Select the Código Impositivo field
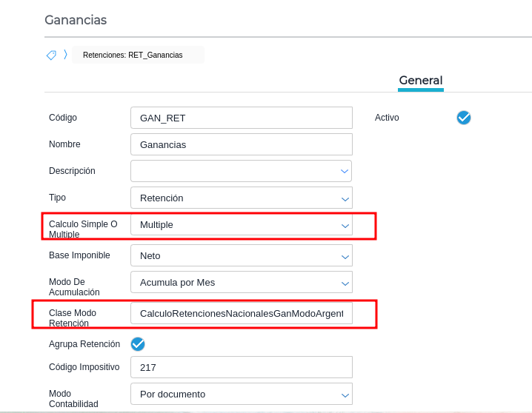The width and height of the screenshot is (532, 413). tap(241, 367)
